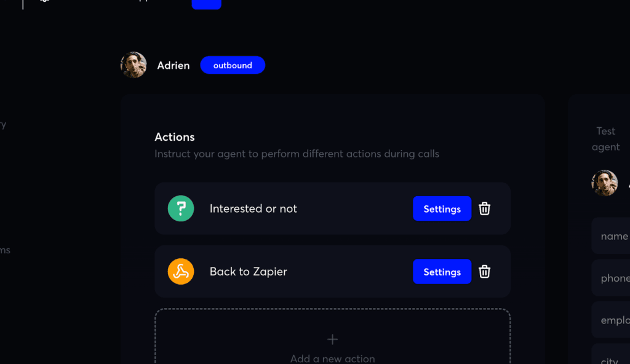Click Adrien's profile avatar

134,65
